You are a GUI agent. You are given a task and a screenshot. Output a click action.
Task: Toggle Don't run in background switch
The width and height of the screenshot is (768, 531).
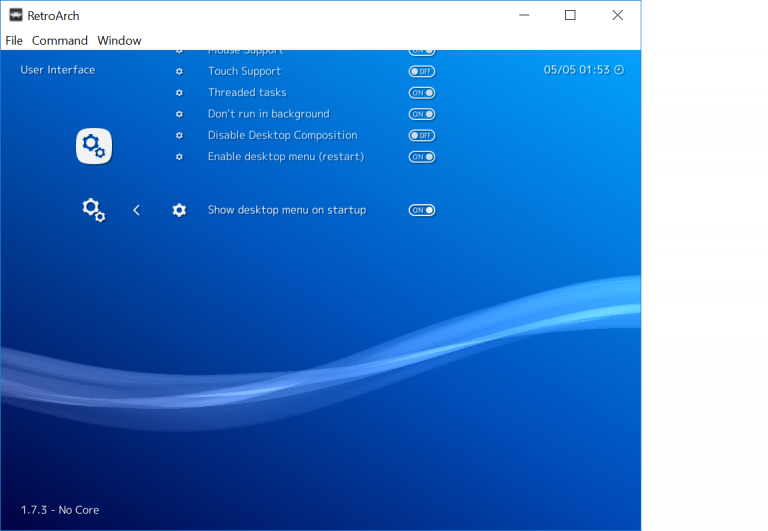[x=422, y=114]
